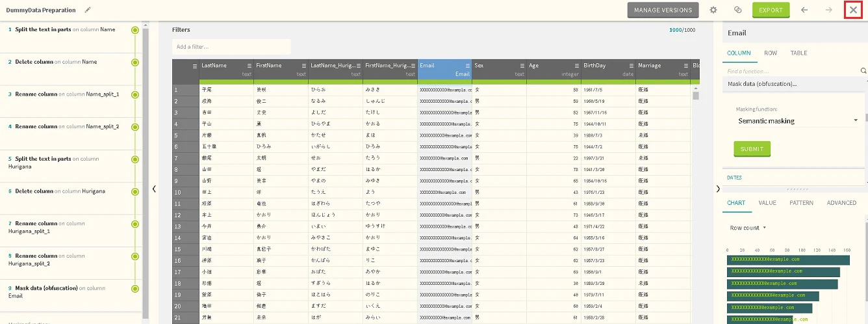Open the Masking function dropdown
Viewport: 868px width, 324px height.
[x=798, y=121]
